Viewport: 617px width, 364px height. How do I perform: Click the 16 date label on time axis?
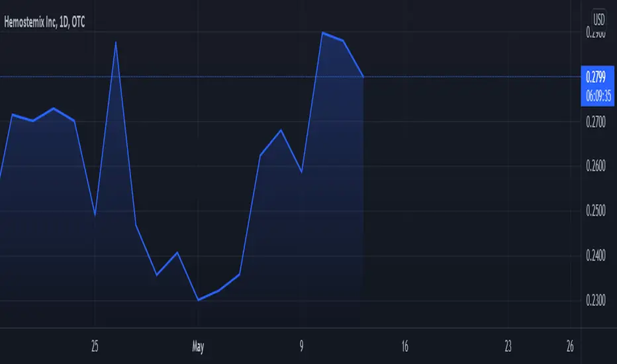(x=405, y=346)
